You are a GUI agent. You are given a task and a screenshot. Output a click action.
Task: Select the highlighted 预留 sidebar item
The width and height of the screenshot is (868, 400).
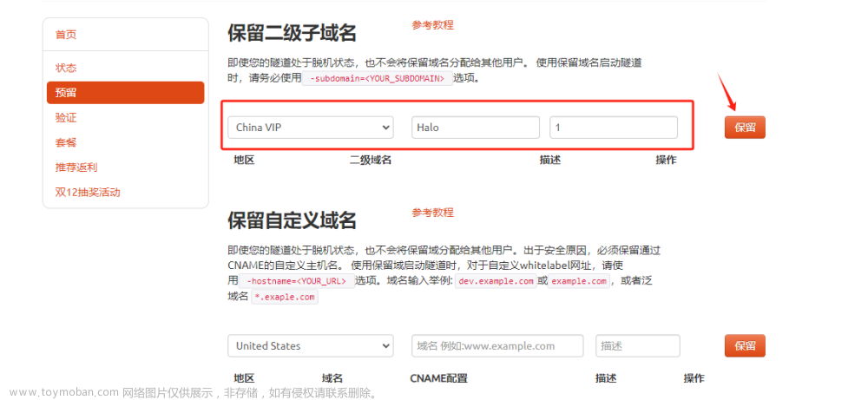[x=126, y=93]
